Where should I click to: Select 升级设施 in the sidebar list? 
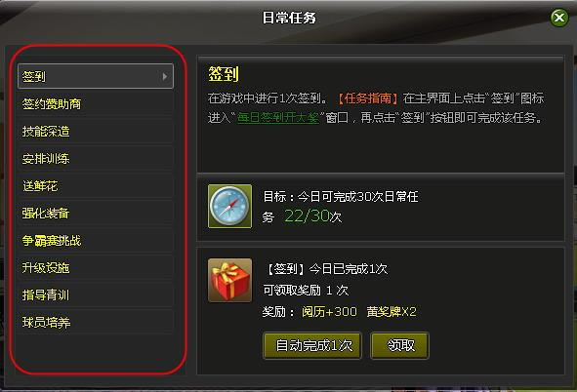tap(96, 268)
